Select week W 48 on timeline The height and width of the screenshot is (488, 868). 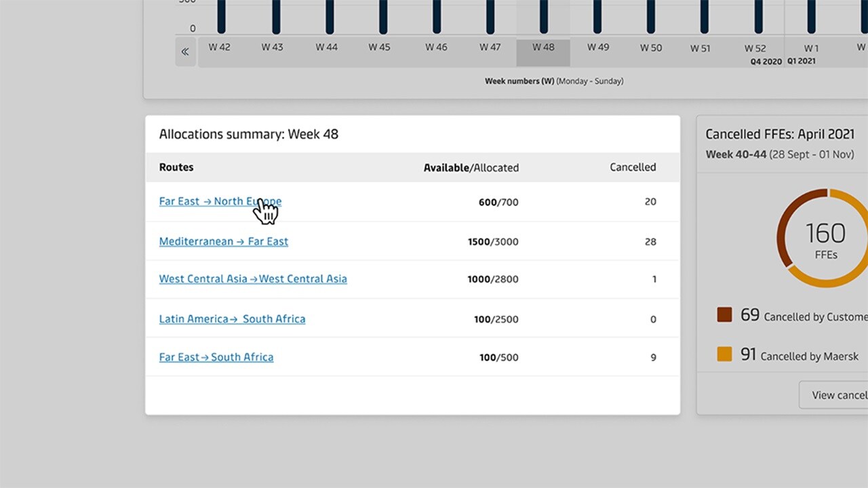point(543,47)
